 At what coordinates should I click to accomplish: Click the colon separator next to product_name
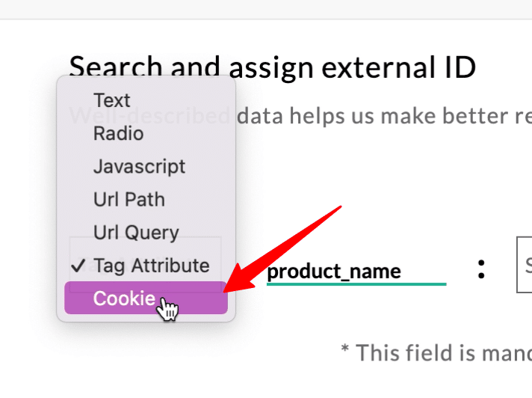pos(480,269)
